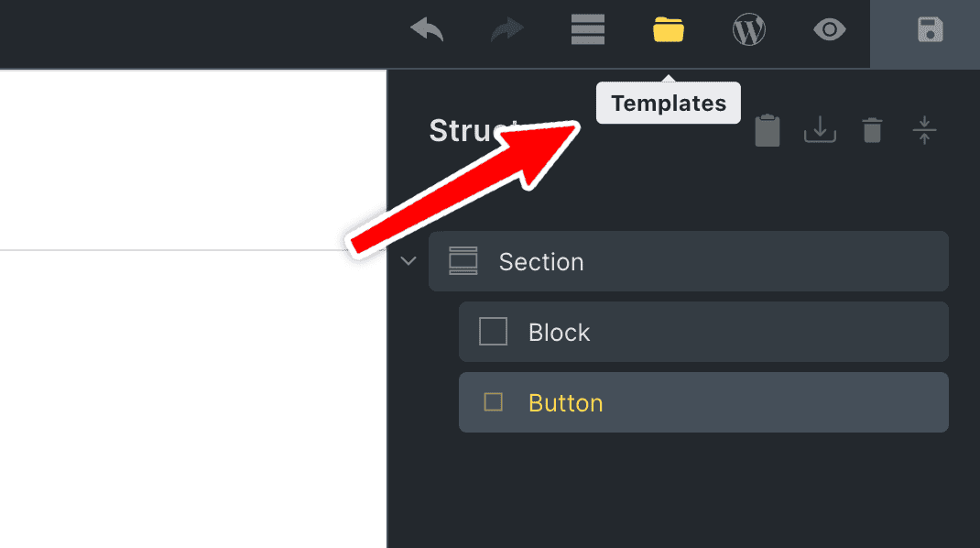Open the Templates folder icon
The image size is (980, 548).
[x=669, y=30]
